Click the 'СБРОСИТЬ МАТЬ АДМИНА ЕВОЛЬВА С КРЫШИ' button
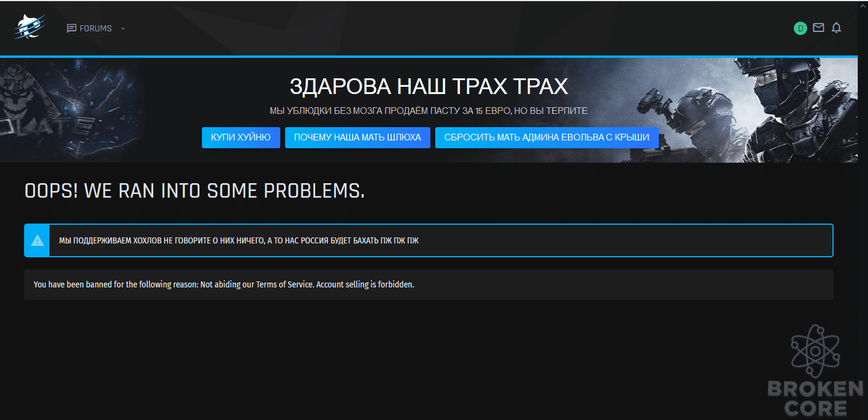868x420 pixels. coord(547,137)
